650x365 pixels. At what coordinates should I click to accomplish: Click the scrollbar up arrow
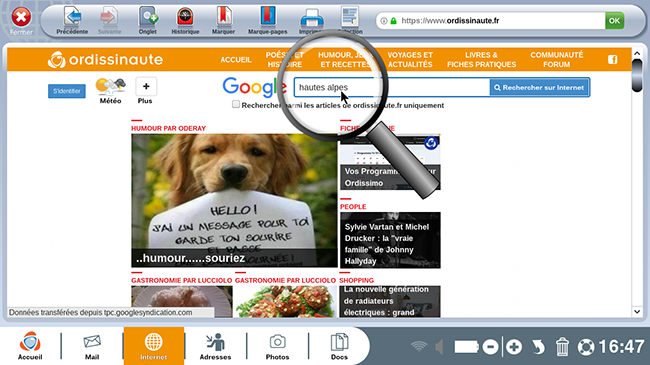637,54
